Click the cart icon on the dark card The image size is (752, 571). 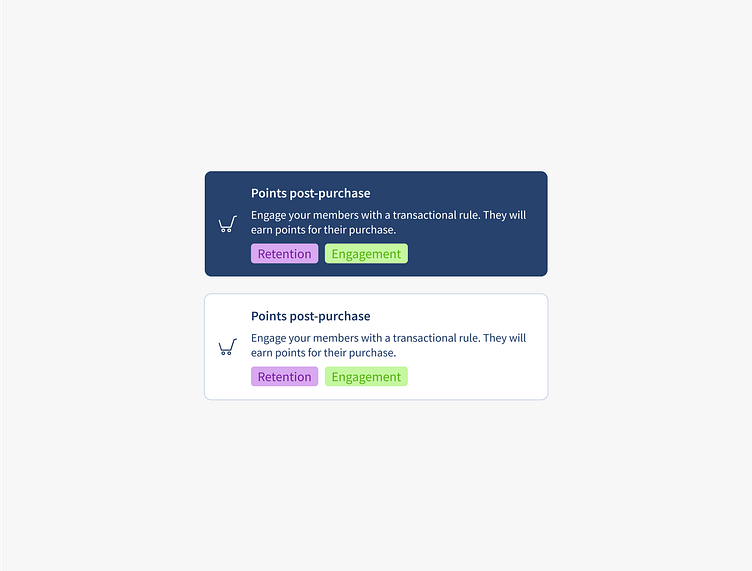coord(227,224)
